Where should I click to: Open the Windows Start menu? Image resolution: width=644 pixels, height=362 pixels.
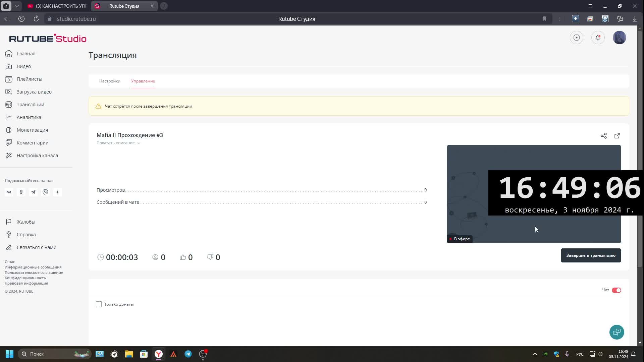[x=9, y=354]
